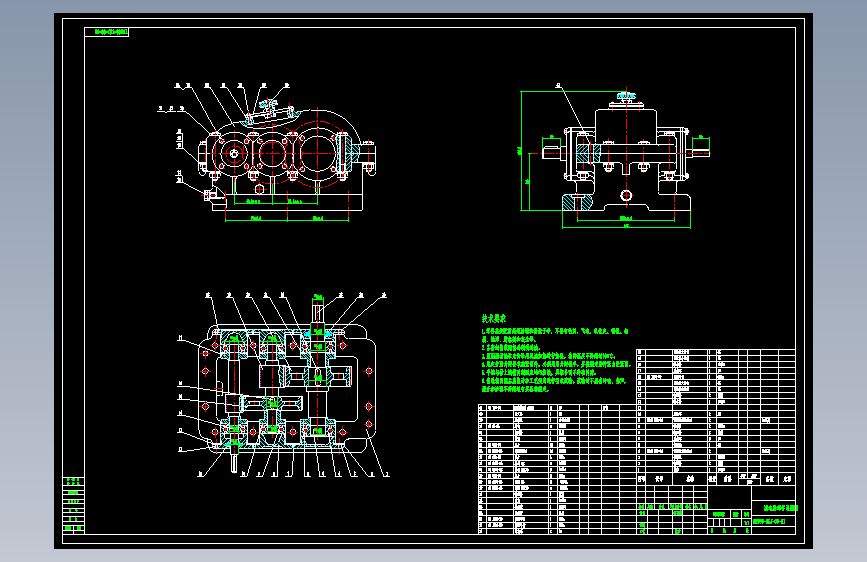Click the revision strip in the left margin
Image resolution: width=867 pixels, height=562 pixels.
[74, 504]
